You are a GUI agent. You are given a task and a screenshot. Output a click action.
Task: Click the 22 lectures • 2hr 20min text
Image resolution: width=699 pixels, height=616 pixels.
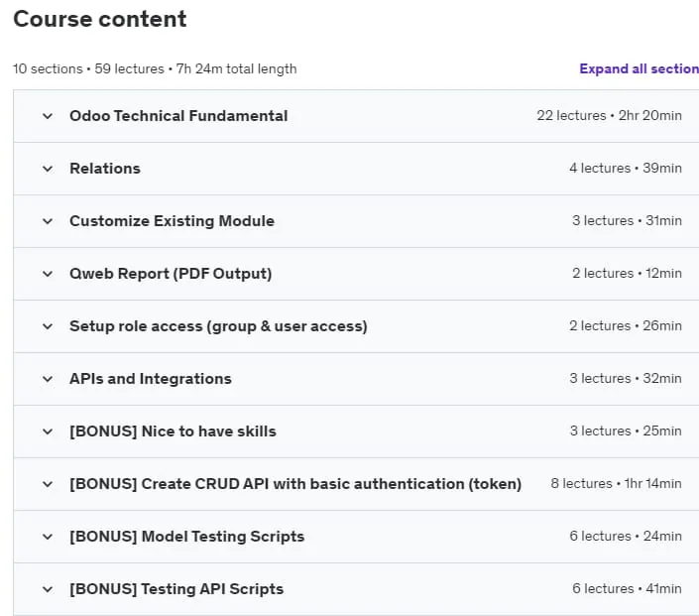[609, 115]
